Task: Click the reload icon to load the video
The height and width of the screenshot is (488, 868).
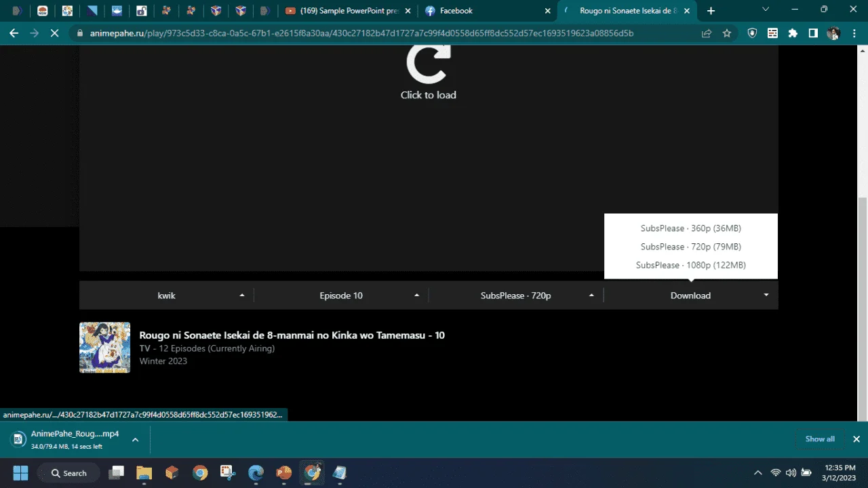Action: point(429,64)
